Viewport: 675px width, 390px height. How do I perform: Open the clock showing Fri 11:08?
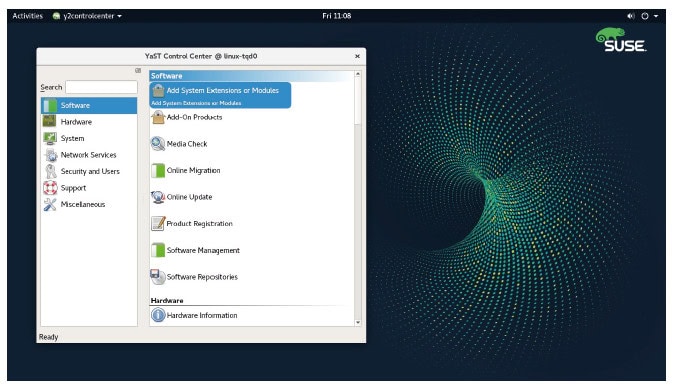pyautogui.click(x=337, y=16)
